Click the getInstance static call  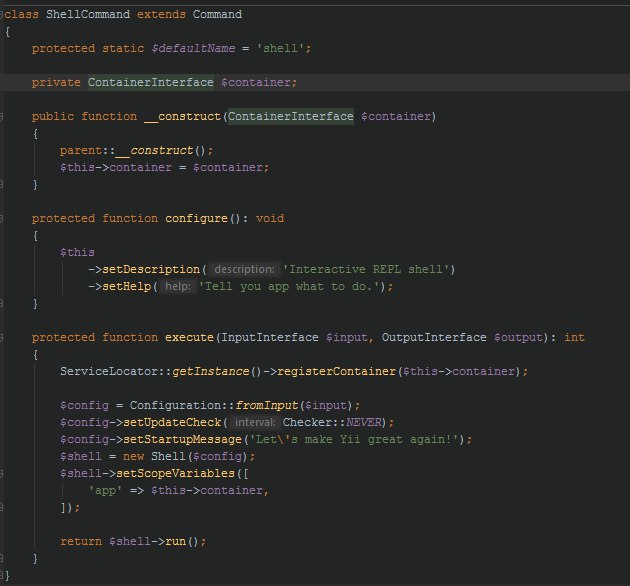point(210,371)
